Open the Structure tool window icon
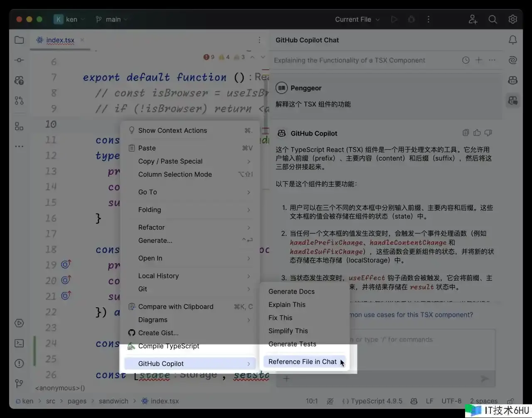Viewport: 532px width, 418px height. click(x=19, y=126)
